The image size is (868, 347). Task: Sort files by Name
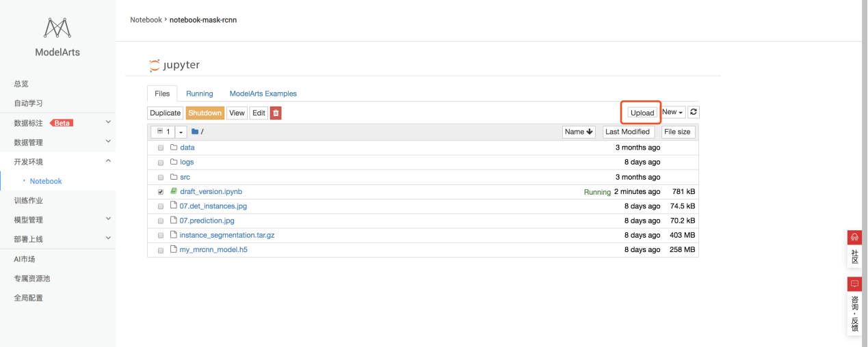(x=579, y=132)
